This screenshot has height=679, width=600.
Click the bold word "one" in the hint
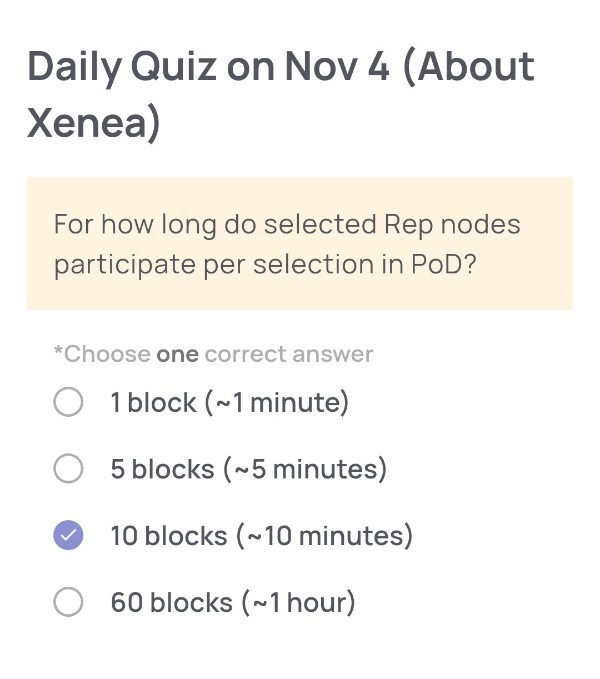tap(178, 354)
